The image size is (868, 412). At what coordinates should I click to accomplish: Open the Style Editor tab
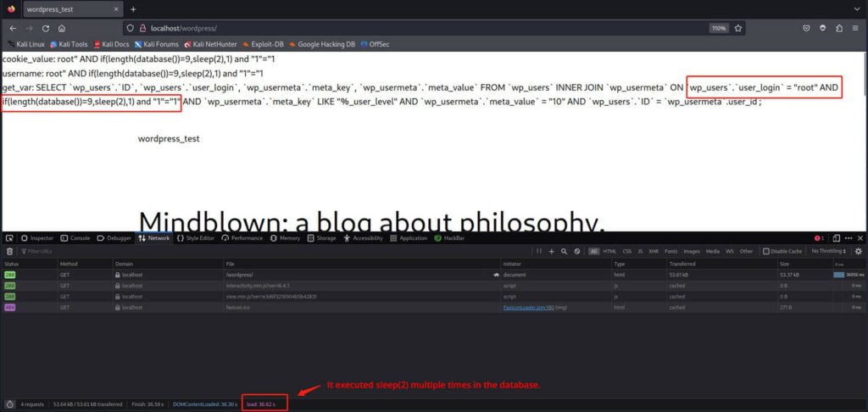point(196,238)
